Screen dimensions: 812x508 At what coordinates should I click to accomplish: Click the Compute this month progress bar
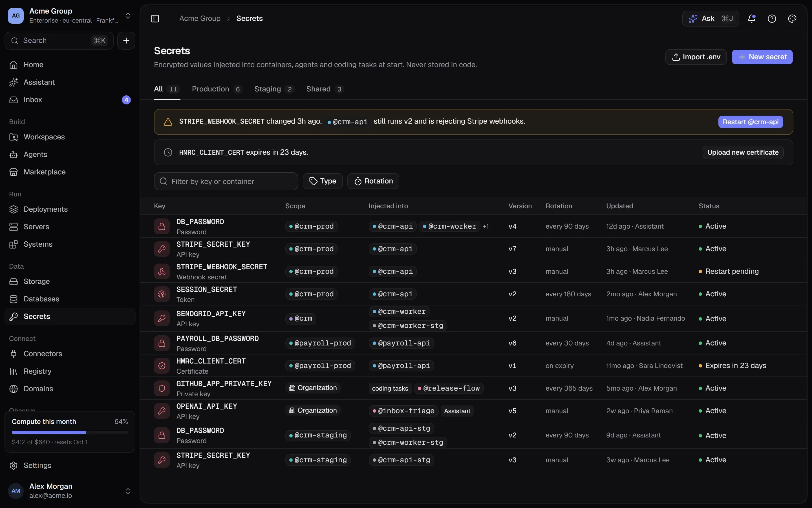coord(70,432)
